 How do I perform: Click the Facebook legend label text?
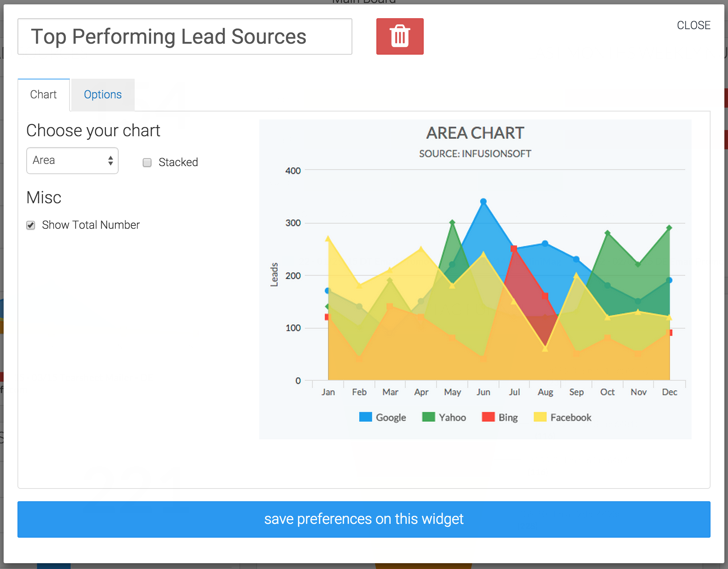click(570, 417)
